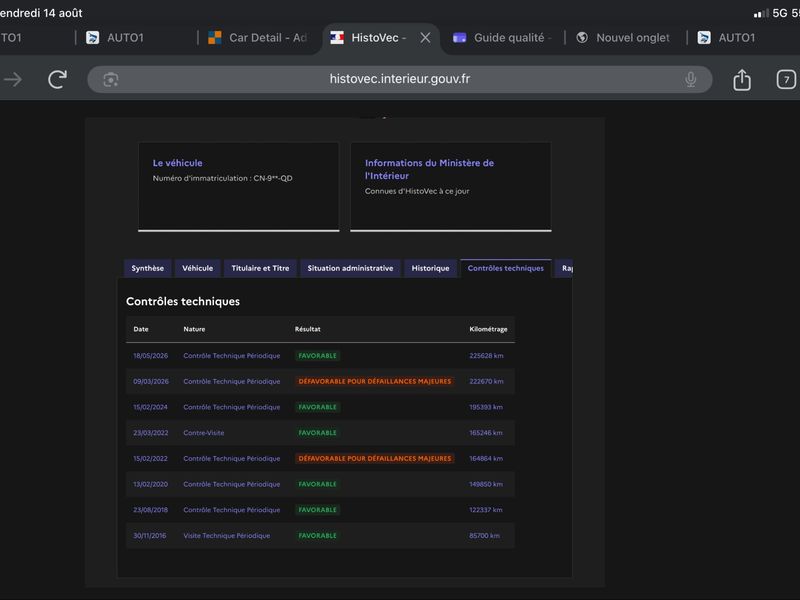Screen dimensions: 800x600
Task: Focus the histovec.interieur.gouv.fr address field
Action: pos(399,79)
